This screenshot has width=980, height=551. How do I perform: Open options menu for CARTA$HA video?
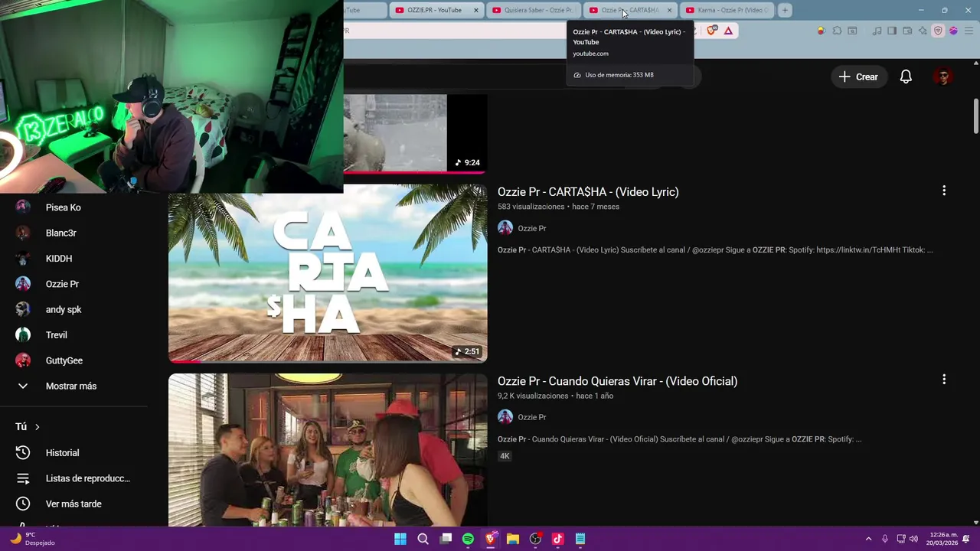[944, 191]
